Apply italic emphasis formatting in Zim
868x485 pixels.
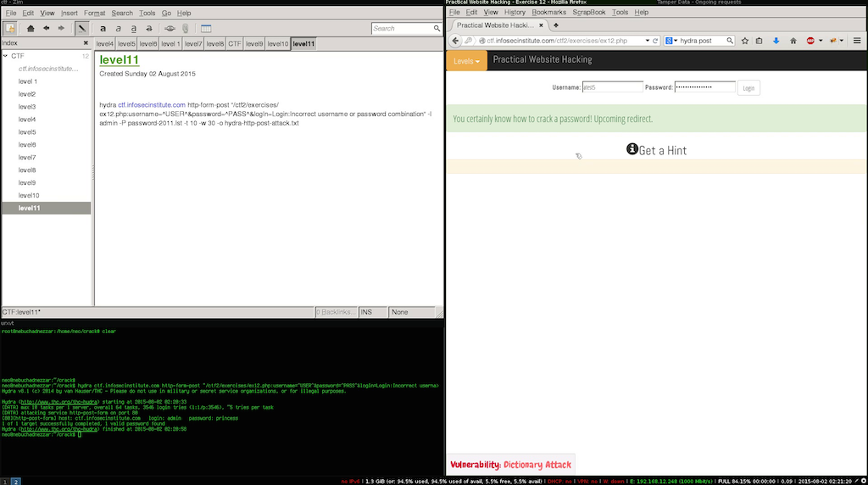pyautogui.click(x=118, y=28)
